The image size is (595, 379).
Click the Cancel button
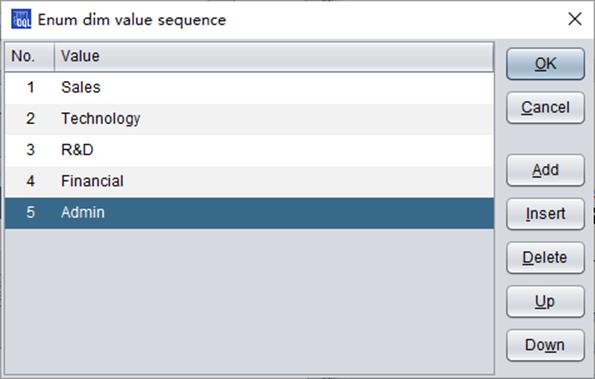(545, 108)
